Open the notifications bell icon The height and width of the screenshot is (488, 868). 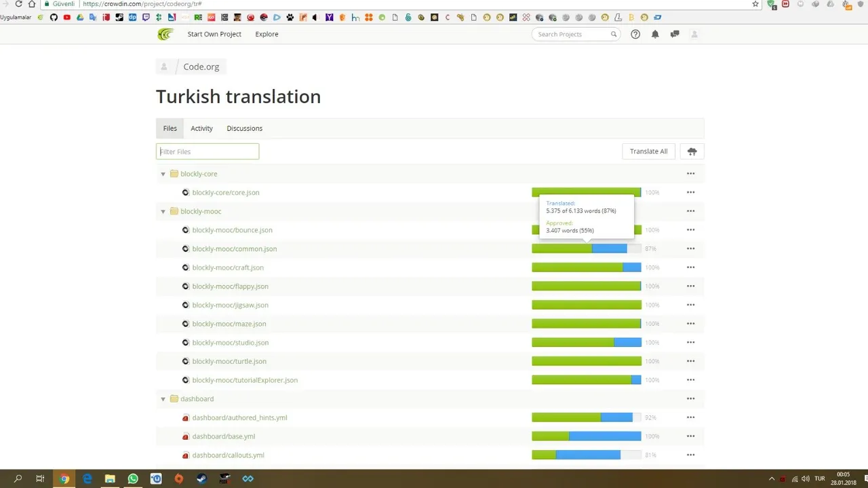[655, 34]
